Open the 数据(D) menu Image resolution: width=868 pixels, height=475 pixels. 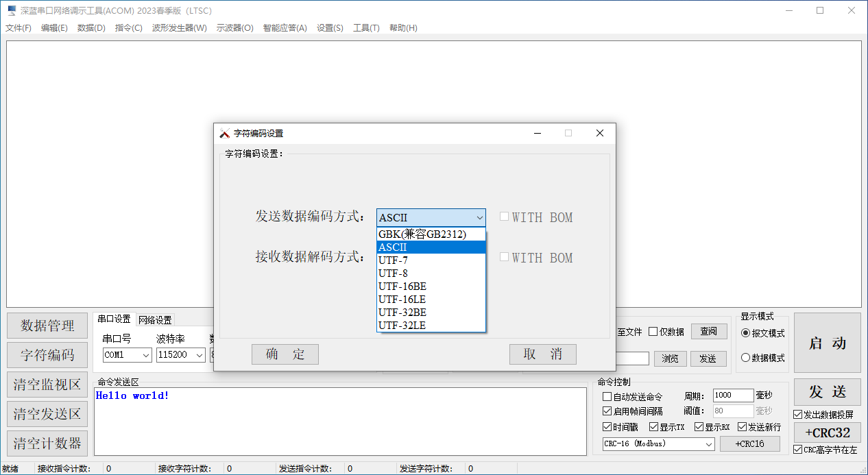coord(91,28)
